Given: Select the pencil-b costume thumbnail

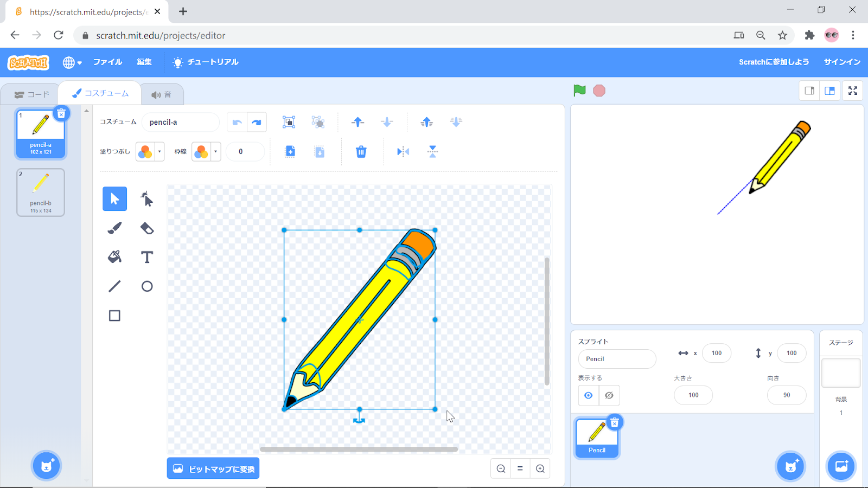Looking at the screenshot, I should 41,192.
